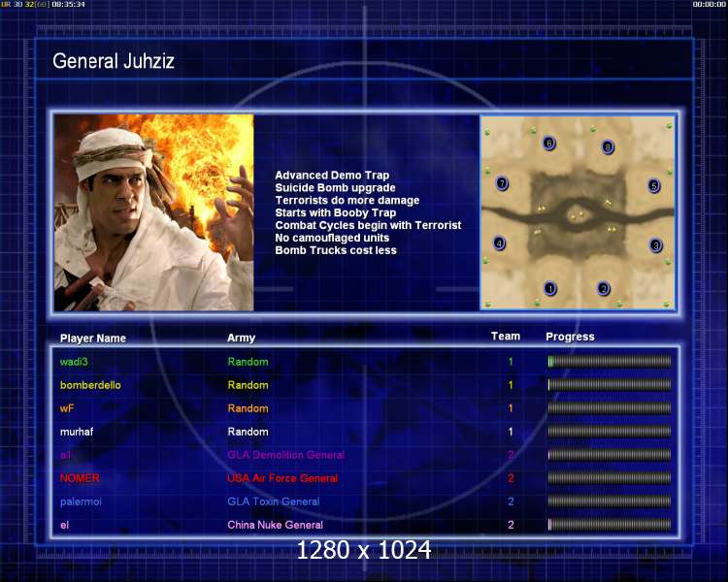Click NOMER's loading progress bar
Viewport: 728px width, 582px height.
coord(610,478)
